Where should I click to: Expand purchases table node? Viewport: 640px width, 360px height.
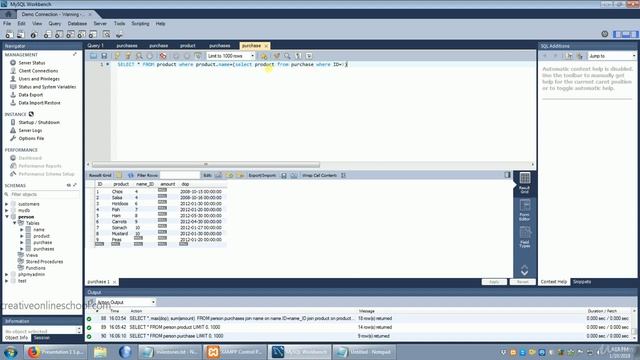(x=22, y=249)
